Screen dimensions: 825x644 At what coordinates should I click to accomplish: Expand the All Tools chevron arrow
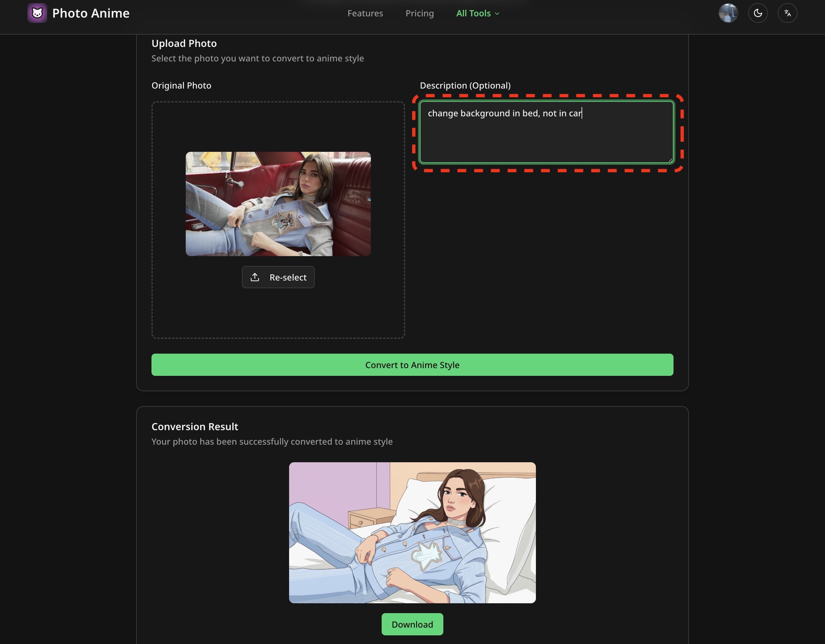497,14
